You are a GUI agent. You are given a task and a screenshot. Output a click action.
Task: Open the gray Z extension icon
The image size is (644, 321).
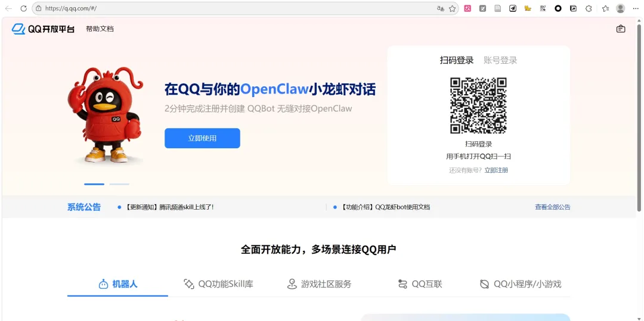coord(482,8)
